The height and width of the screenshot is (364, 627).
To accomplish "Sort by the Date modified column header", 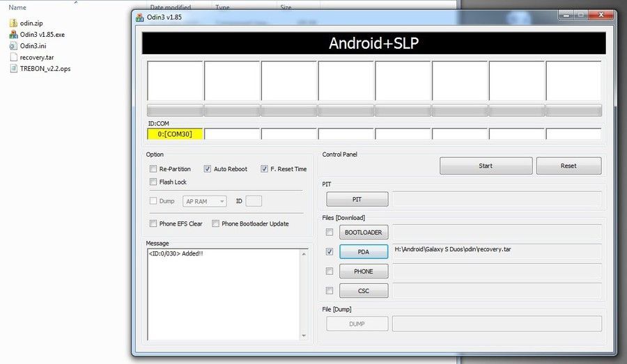I will click(x=171, y=7).
